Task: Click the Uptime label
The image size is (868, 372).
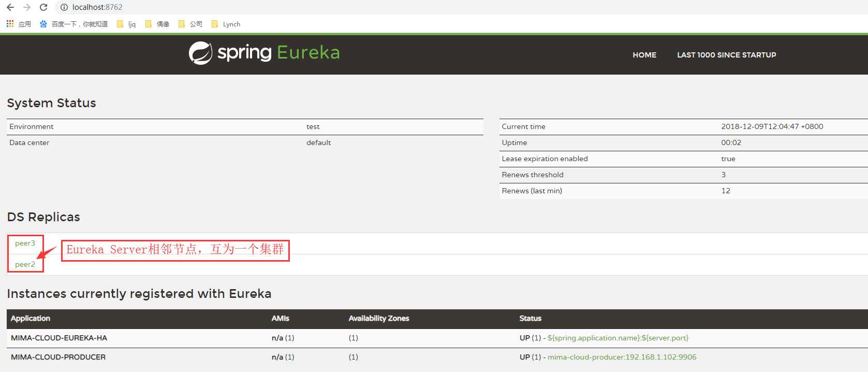Action: click(x=514, y=142)
